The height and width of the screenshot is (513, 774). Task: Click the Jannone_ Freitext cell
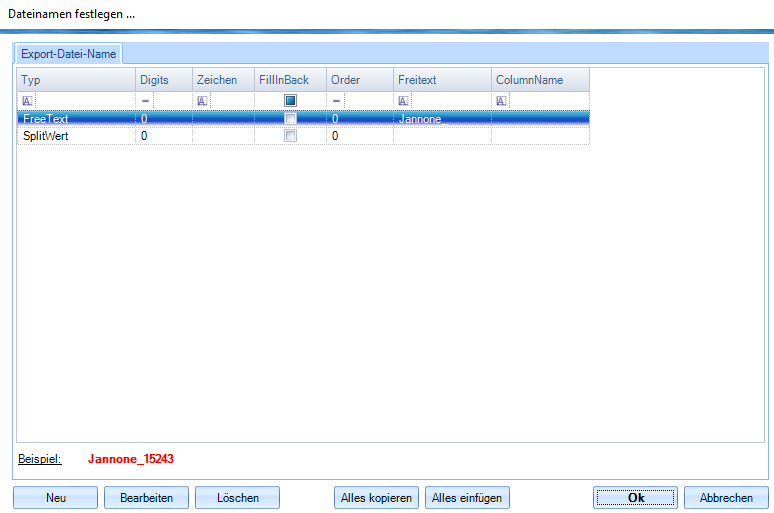[442, 119]
